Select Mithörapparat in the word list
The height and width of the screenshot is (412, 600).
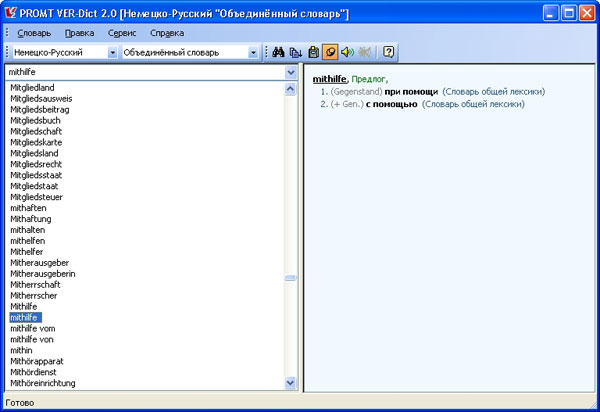coord(37,362)
